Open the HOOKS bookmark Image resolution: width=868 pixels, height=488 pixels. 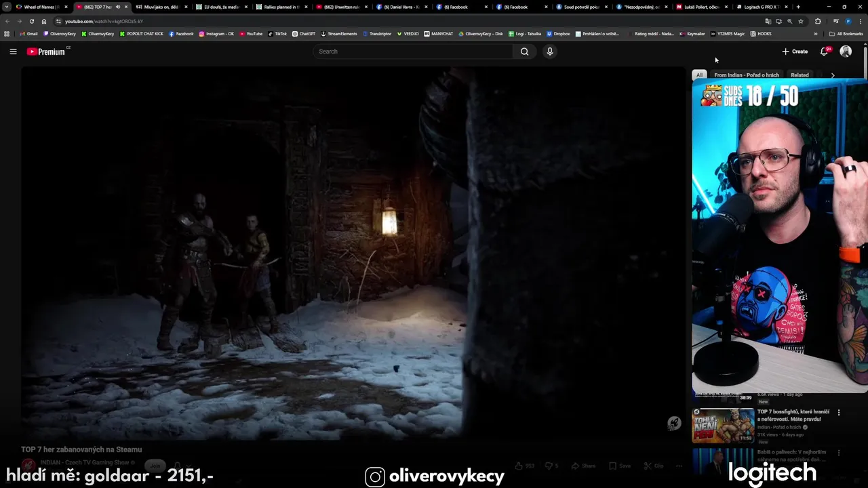[761, 34]
